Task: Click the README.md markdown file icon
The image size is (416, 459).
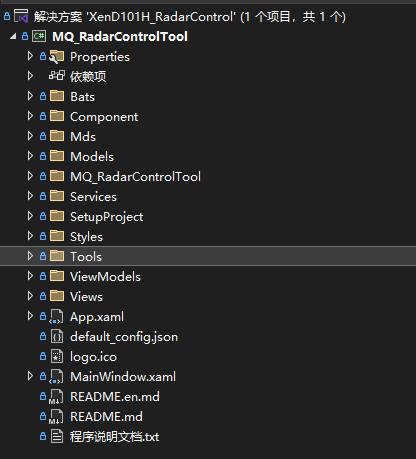Action: point(56,416)
